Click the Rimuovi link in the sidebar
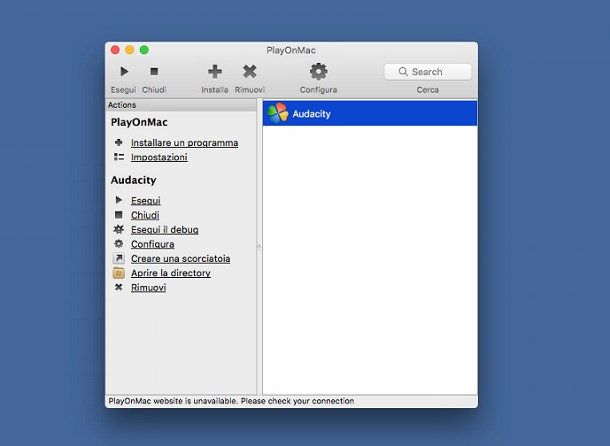 149,288
